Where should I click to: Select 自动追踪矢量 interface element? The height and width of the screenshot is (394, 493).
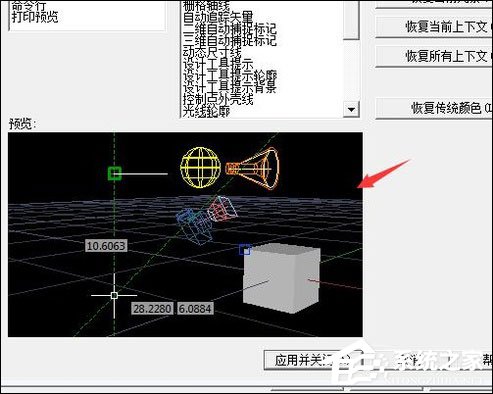click(218, 17)
